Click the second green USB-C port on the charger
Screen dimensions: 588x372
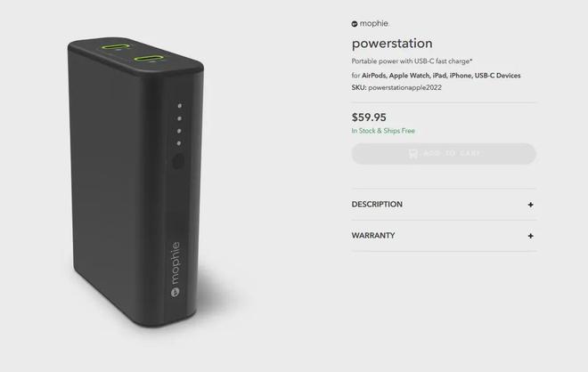149,59
